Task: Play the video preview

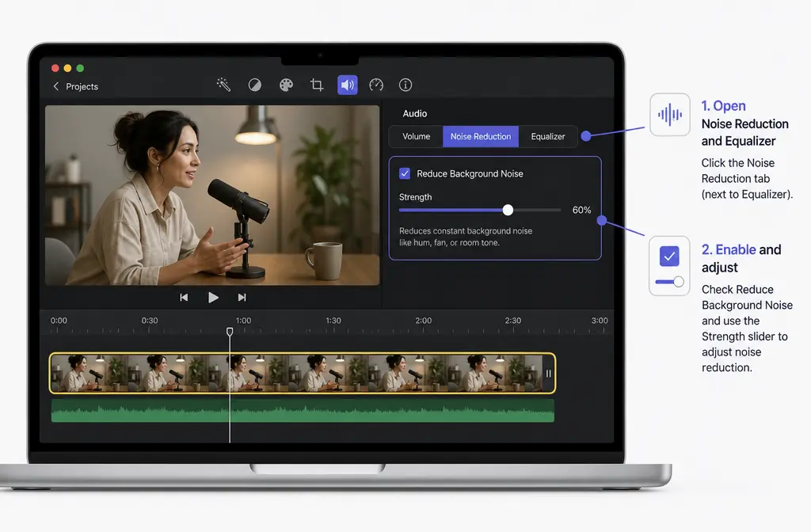Action: pyautogui.click(x=213, y=298)
